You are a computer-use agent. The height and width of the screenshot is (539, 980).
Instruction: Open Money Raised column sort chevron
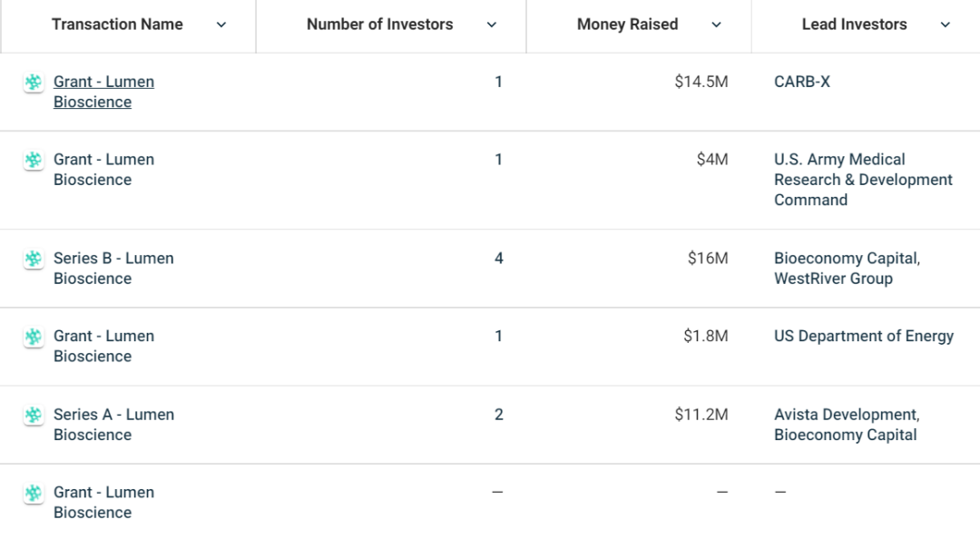tap(717, 25)
